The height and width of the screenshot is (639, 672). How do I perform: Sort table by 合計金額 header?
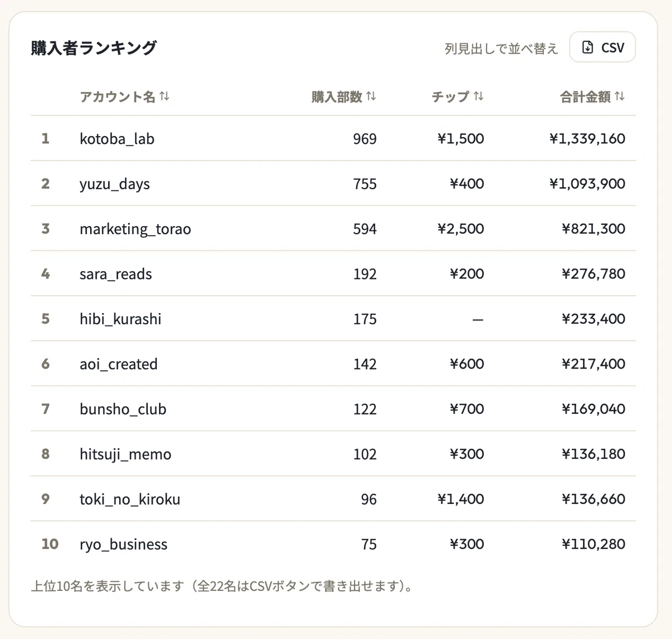pyautogui.click(x=592, y=96)
